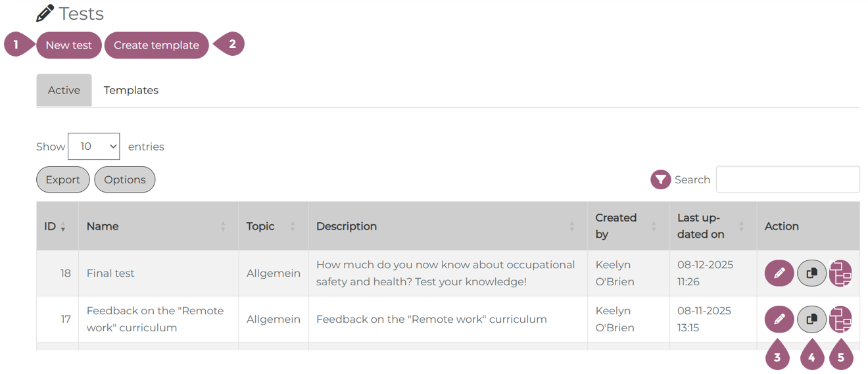Focus the Search input field
868x374 pixels.
click(787, 179)
